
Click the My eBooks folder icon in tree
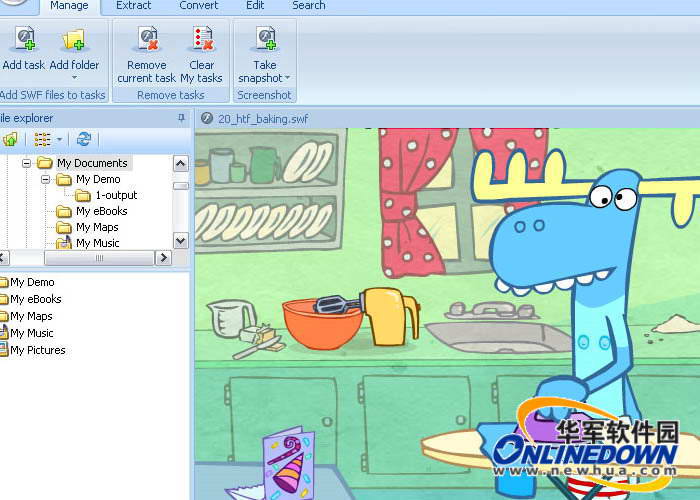point(64,211)
